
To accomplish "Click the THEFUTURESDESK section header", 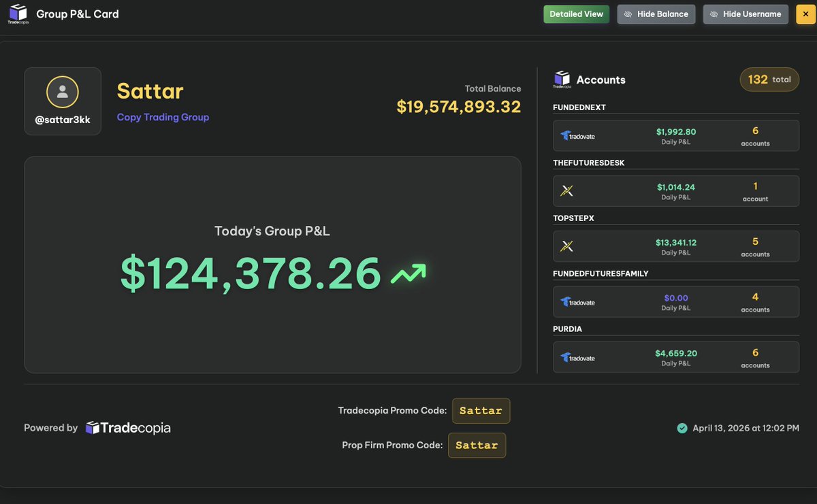I will [589, 163].
